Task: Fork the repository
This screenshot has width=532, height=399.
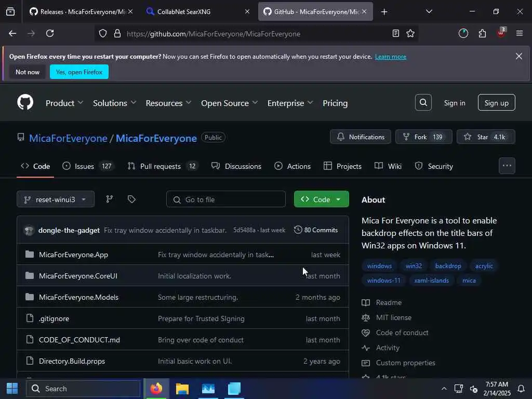Action: 424,137
